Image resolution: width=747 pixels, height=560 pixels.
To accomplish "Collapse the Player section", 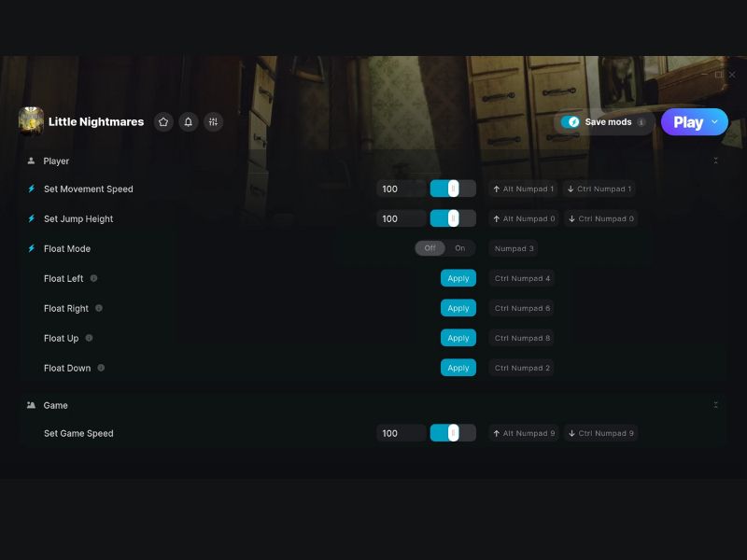I will click(715, 161).
